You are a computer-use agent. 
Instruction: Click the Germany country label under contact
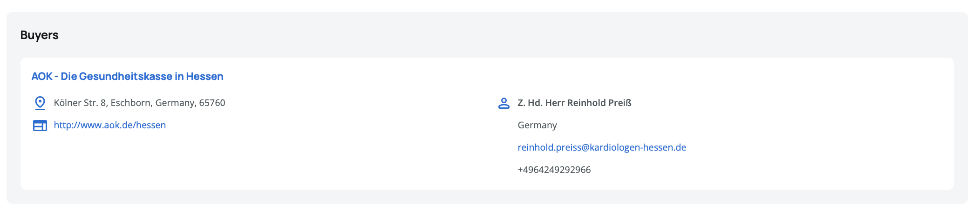(x=537, y=125)
